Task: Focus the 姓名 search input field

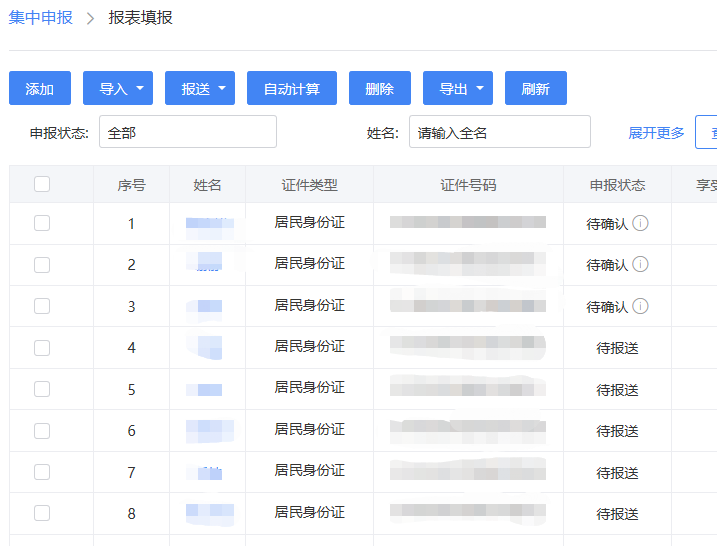Action: 499,132
